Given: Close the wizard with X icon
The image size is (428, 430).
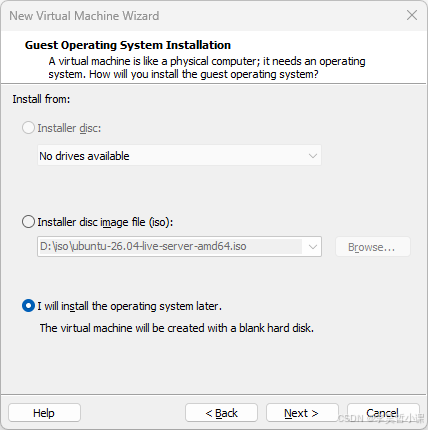Looking at the screenshot, I should tap(412, 15).
